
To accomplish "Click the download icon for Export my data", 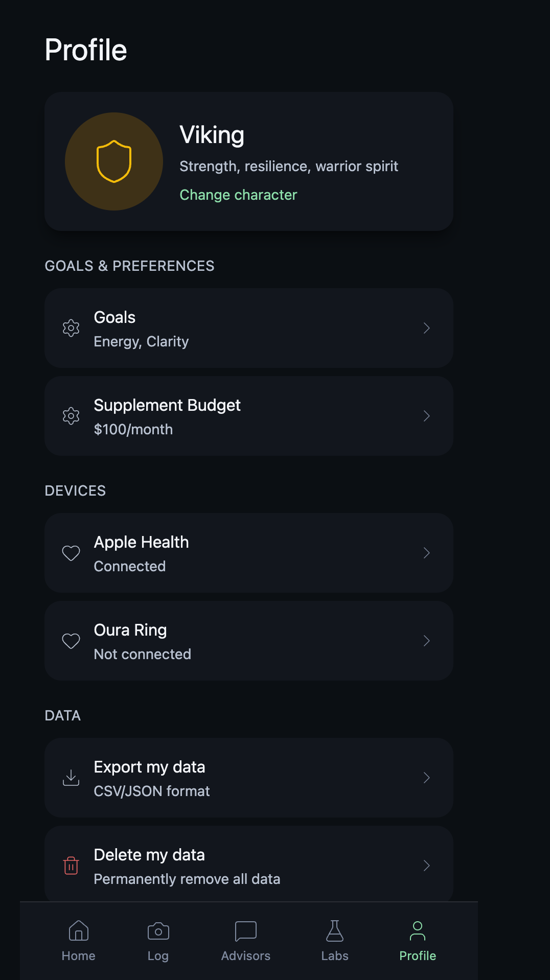I will [x=71, y=778].
